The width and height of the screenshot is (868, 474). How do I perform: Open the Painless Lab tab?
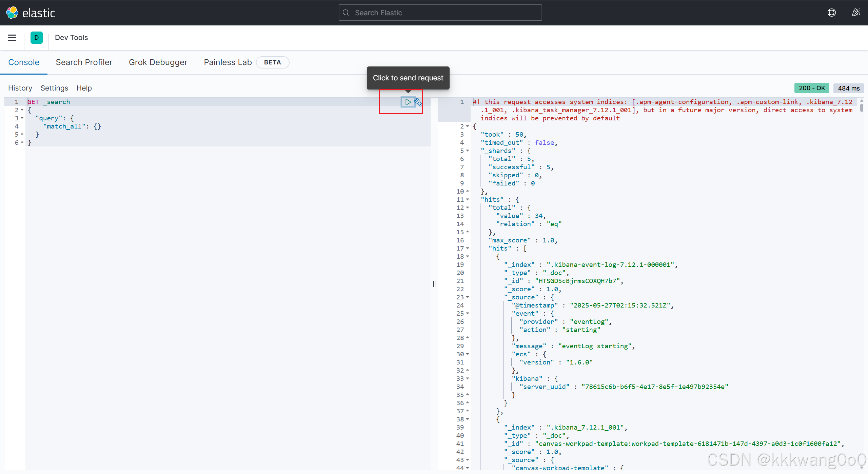[x=228, y=62]
